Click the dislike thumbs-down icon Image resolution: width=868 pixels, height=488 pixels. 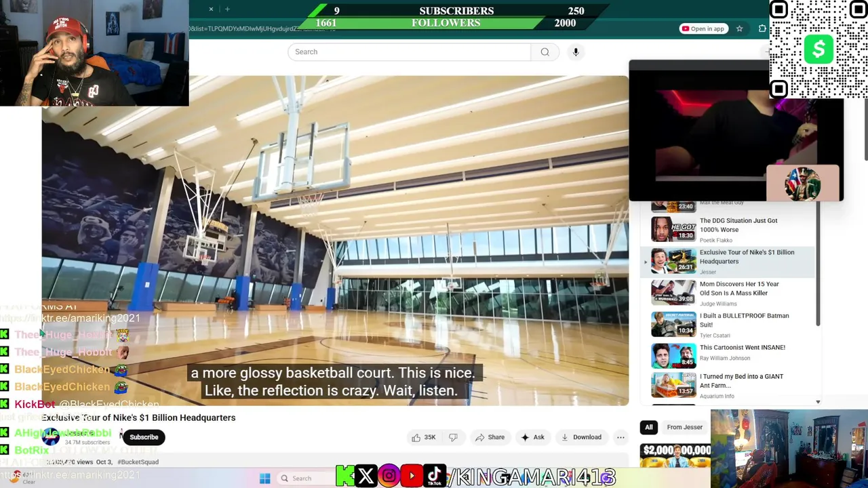click(x=453, y=437)
